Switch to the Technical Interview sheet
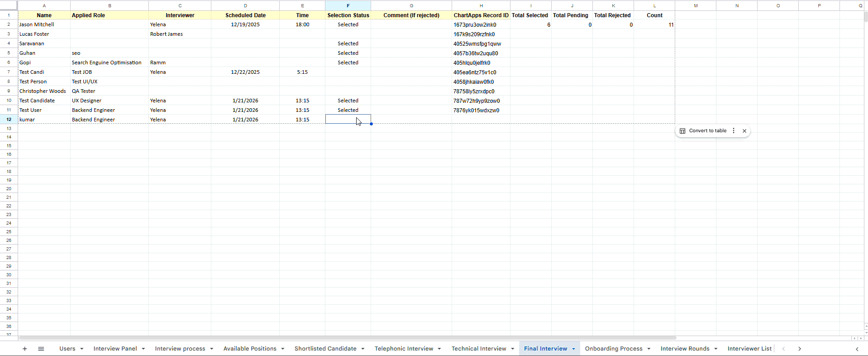This screenshot has height=356, width=868. [x=479, y=349]
